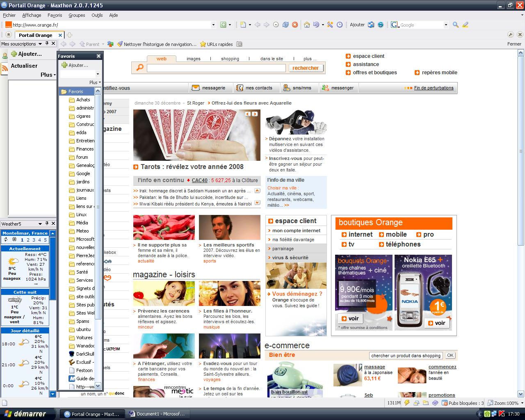Pin the Weather5 panel
This screenshot has width=525, height=420.
coord(46,224)
